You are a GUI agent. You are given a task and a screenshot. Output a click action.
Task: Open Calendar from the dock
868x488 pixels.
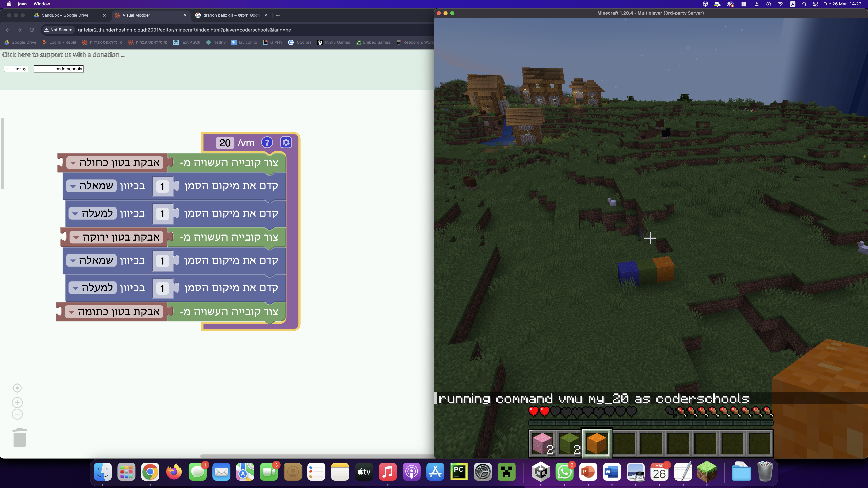659,472
